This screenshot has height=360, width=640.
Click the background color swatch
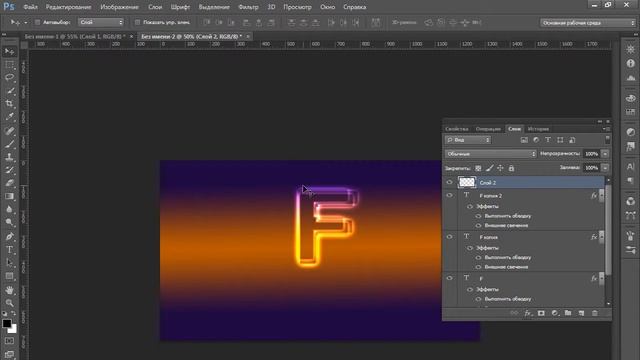[x=13, y=329]
